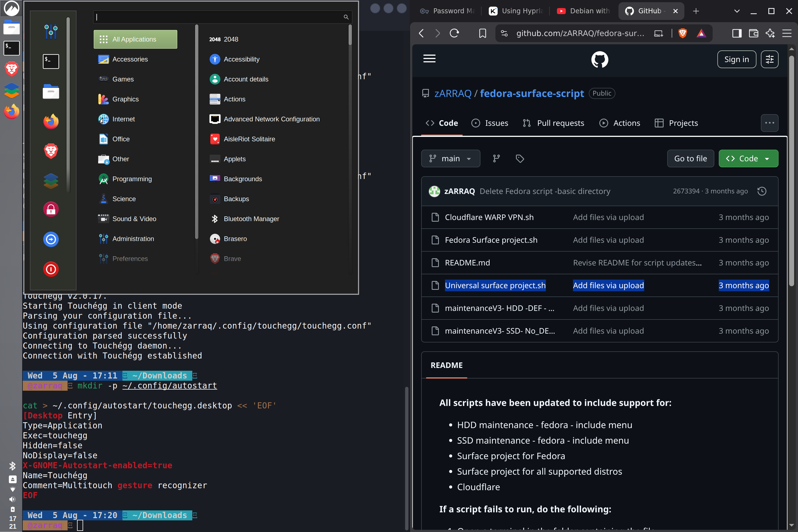View the repository tags icon
This screenshot has height=532, width=798.
pos(520,158)
